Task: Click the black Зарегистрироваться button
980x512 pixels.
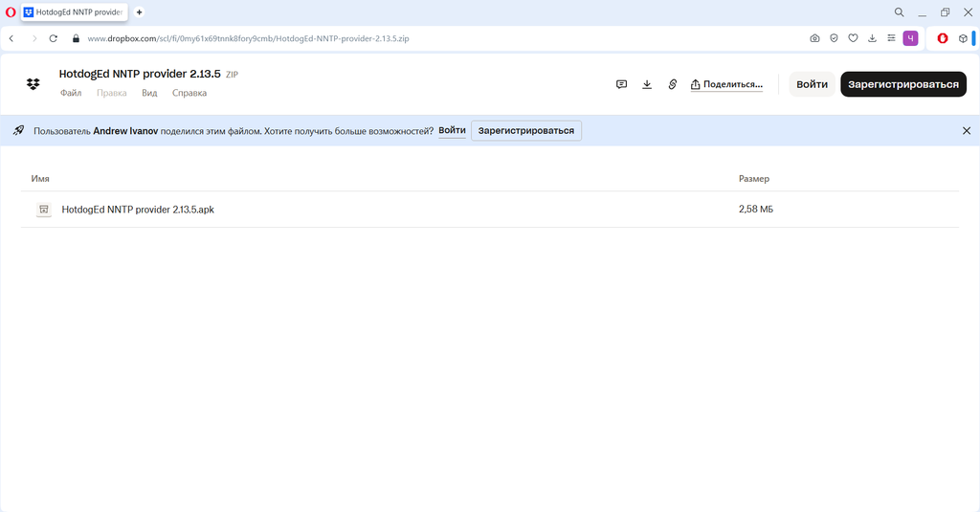Action: tap(903, 84)
